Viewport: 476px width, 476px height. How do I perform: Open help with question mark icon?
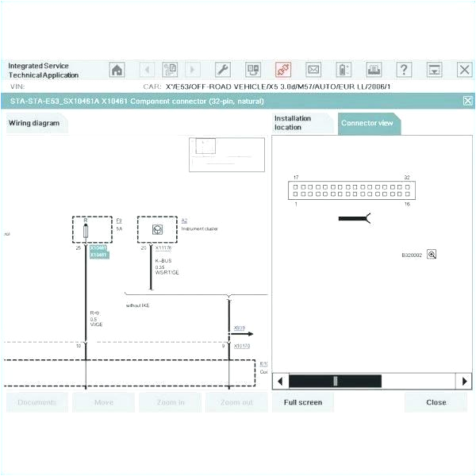click(x=404, y=70)
